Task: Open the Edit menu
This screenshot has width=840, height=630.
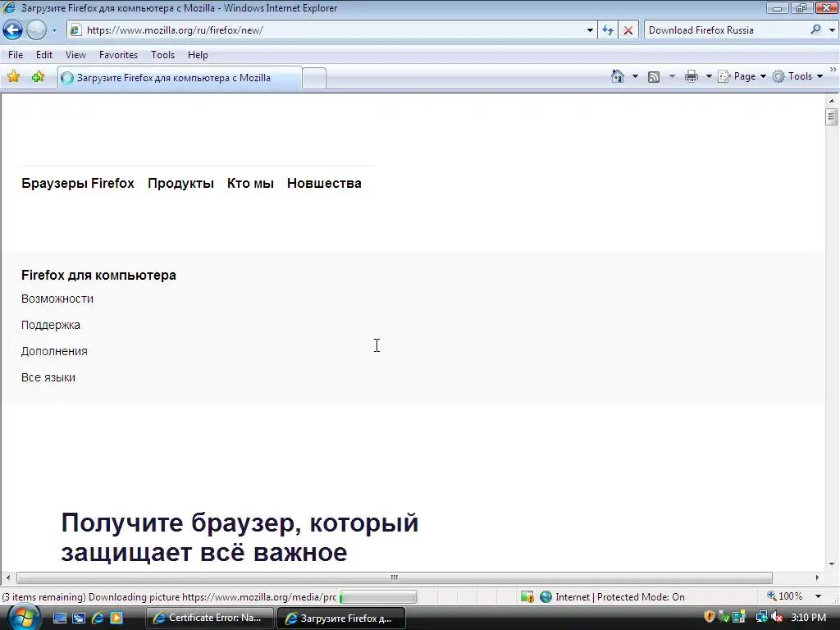Action: pyautogui.click(x=44, y=55)
